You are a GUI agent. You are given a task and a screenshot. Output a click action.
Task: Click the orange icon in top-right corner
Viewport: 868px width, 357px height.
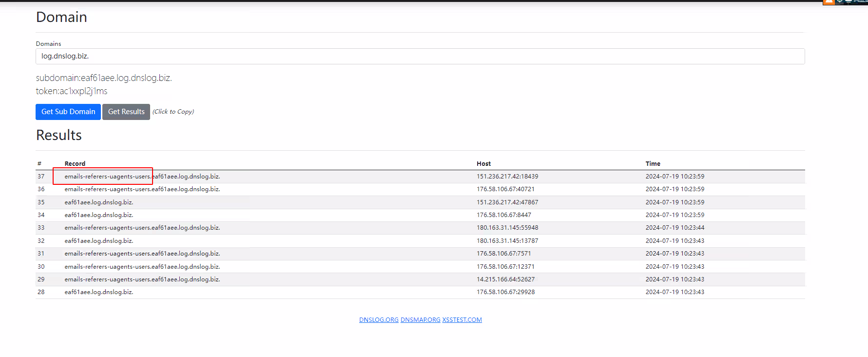point(829,2)
